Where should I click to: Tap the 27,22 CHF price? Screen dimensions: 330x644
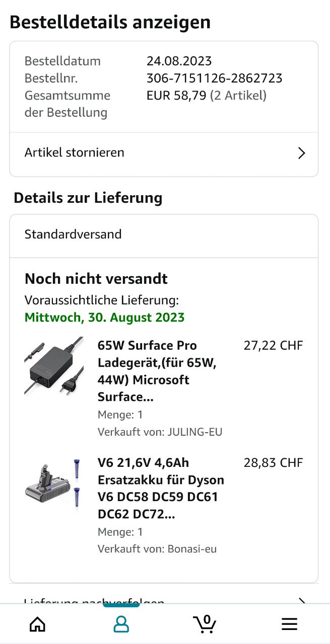click(x=273, y=346)
